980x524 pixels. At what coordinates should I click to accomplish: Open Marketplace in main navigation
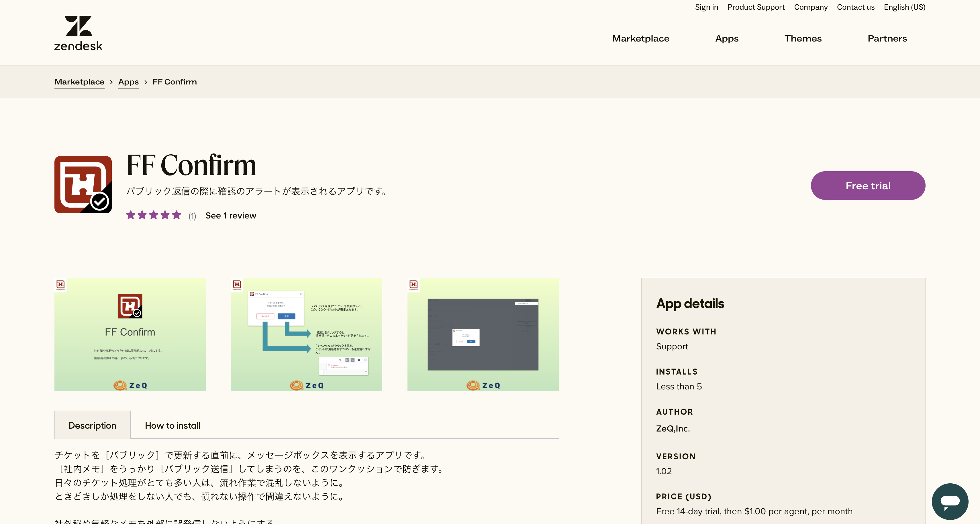641,38
